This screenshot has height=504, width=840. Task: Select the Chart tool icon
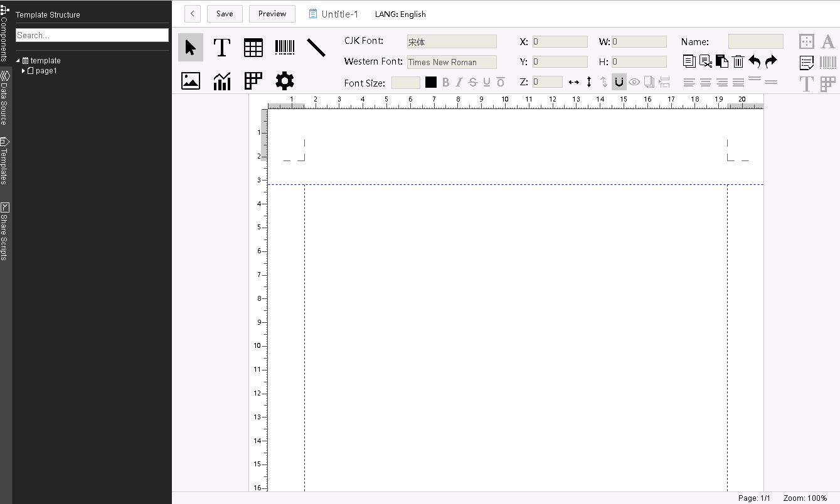pos(222,81)
